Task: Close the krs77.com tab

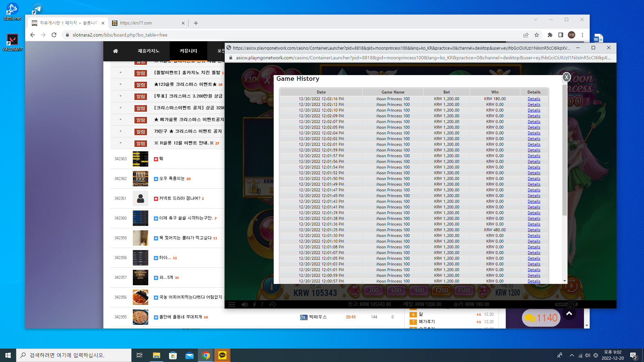Action: tap(183, 23)
